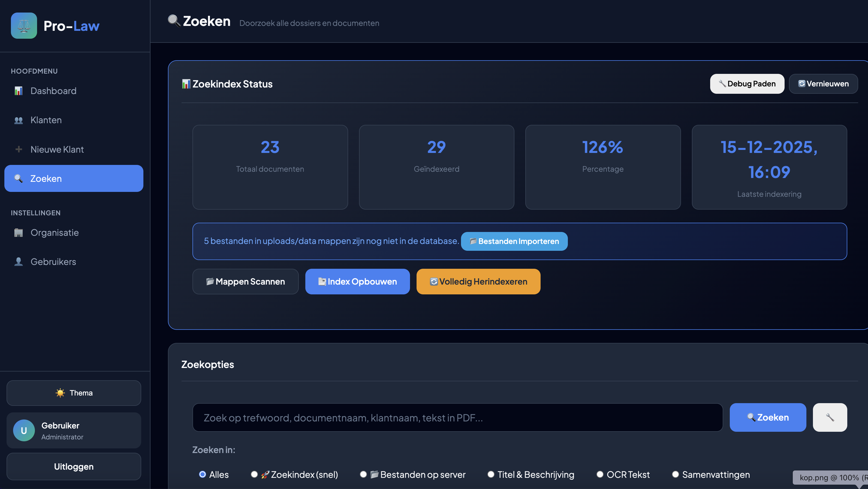868x489 pixels.
Task: Click the sun icon on the Thema button
Action: (x=60, y=393)
